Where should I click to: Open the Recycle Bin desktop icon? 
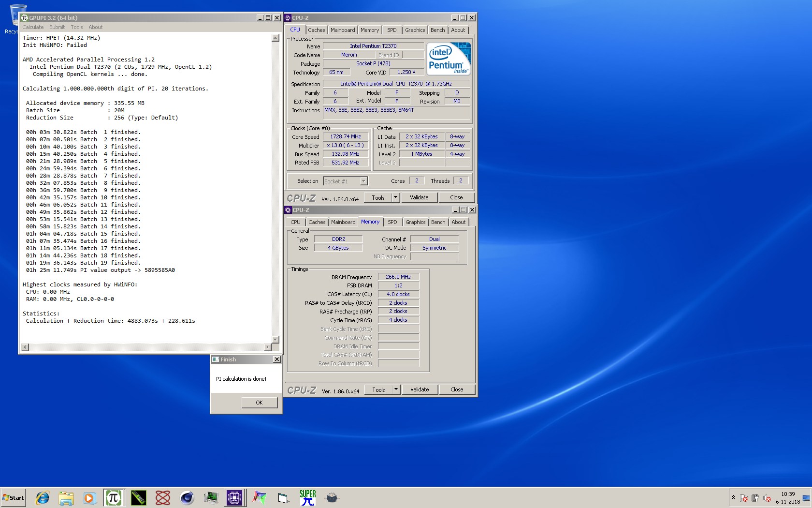[x=18, y=19]
